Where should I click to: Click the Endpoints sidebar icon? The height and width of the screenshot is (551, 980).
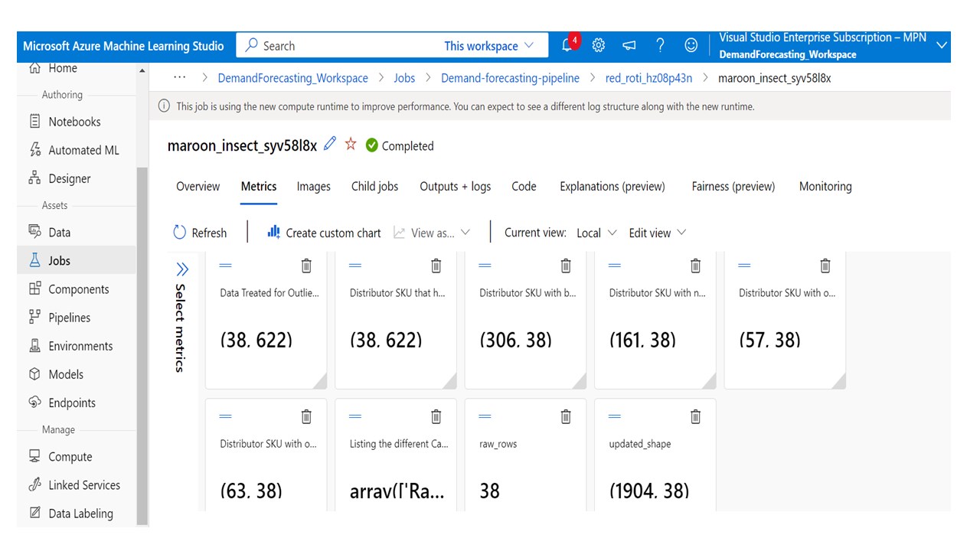pyautogui.click(x=34, y=402)
